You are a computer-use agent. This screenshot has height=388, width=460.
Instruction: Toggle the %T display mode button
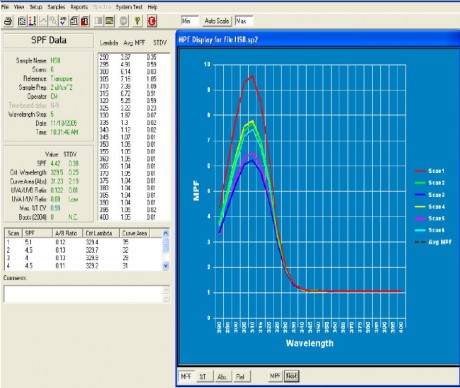tap(203, 377)
